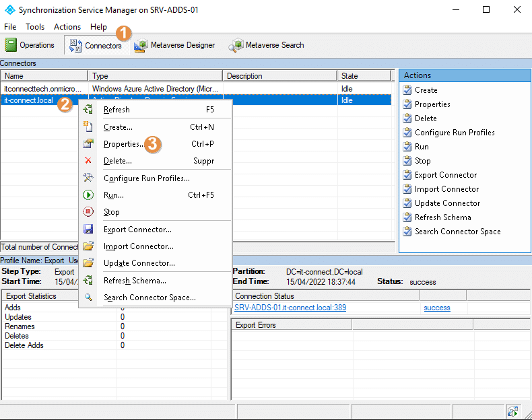Image resolution: width=532 pixels, height=420 pixels.
Task: Open the Actions menu in menu bar
Action: [x=67, y=27]
